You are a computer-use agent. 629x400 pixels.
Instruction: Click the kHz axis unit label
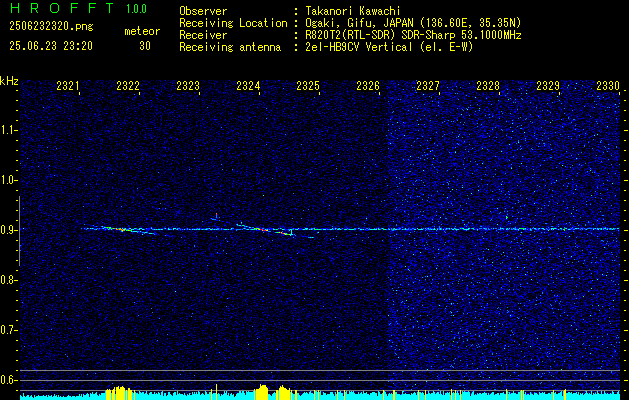[x=9, y=81]
